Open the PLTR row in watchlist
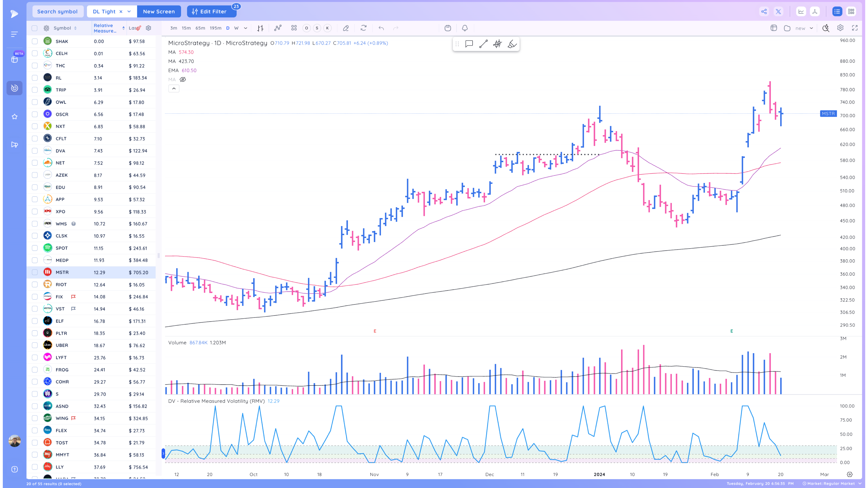This screenshot has width=868, height=488. pos(91,333)
